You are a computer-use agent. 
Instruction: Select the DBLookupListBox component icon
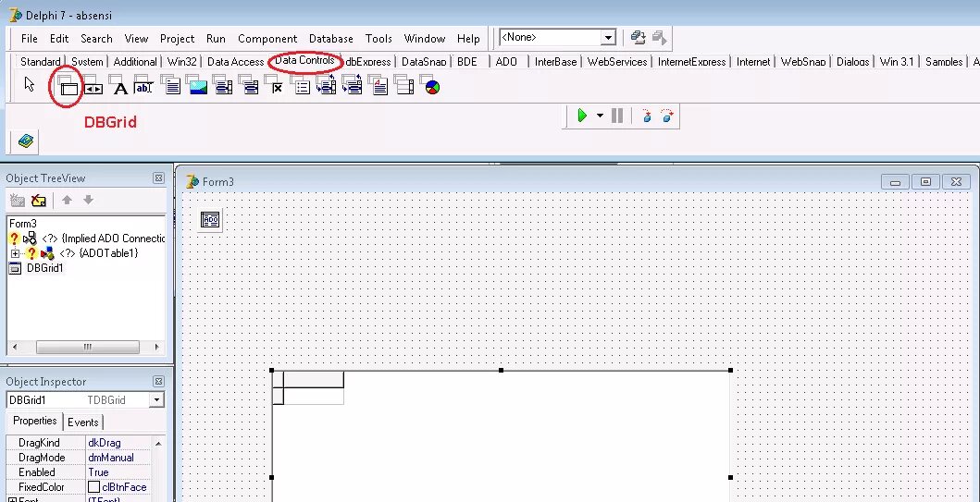(x=327, y=86)
